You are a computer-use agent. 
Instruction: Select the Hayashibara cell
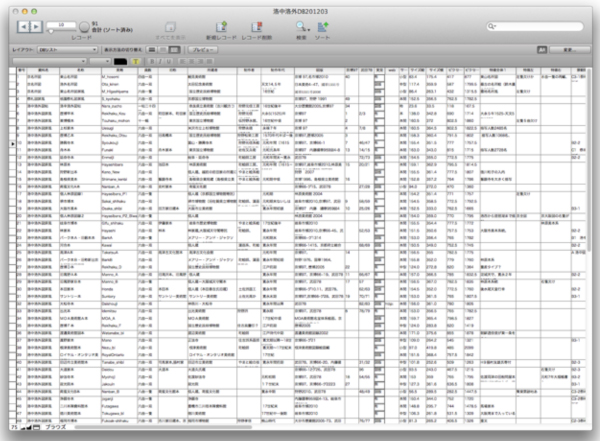tap(119, 165)
